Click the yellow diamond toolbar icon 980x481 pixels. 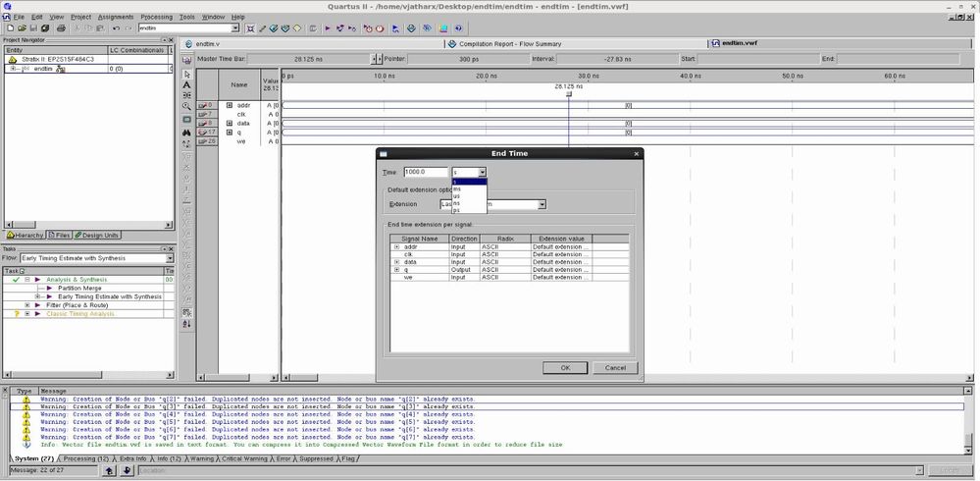click(x=297, y=28)
